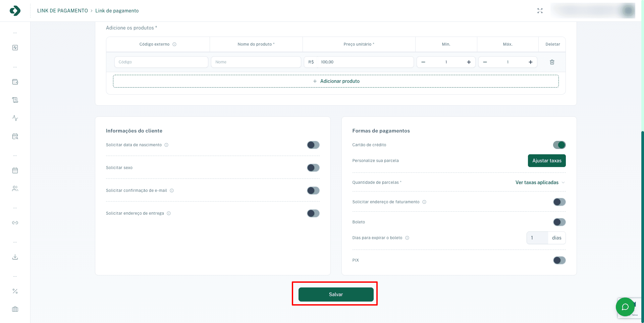Image resolution: width=644 pixels, height=323 pixels.
Task: Click the calendar icon in the sidebar
Action: (x=15, y=170)
